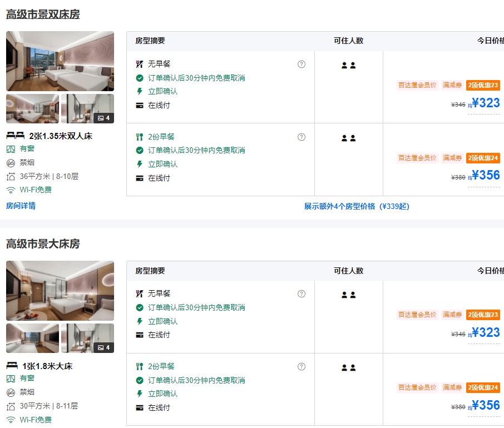Click 2项优惠24 badge in king room breakfast row
This screenshot has height=428, width=504.
coord(483,387)
